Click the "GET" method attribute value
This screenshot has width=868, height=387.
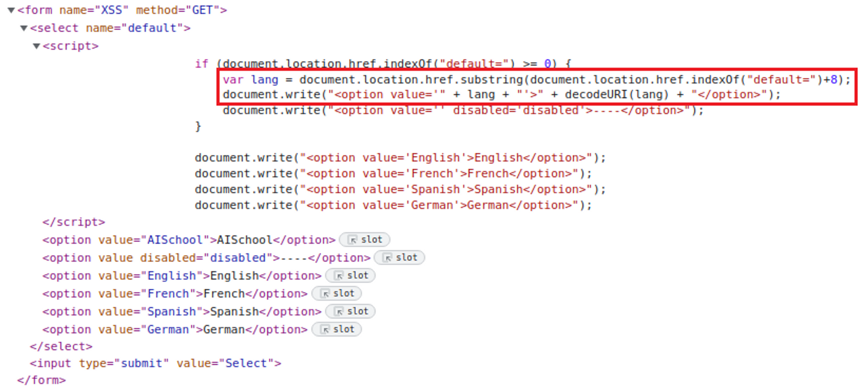click(x=202, y=10)
